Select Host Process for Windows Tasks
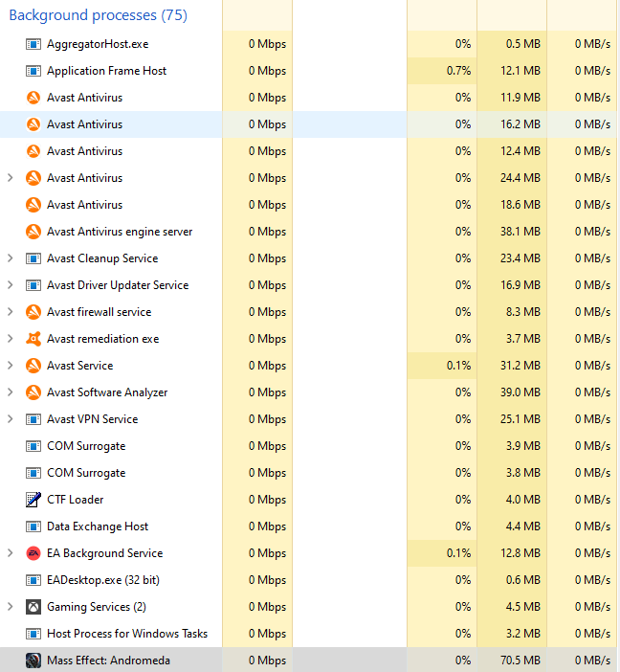620x672 pixels. click(x=127, y=634)
